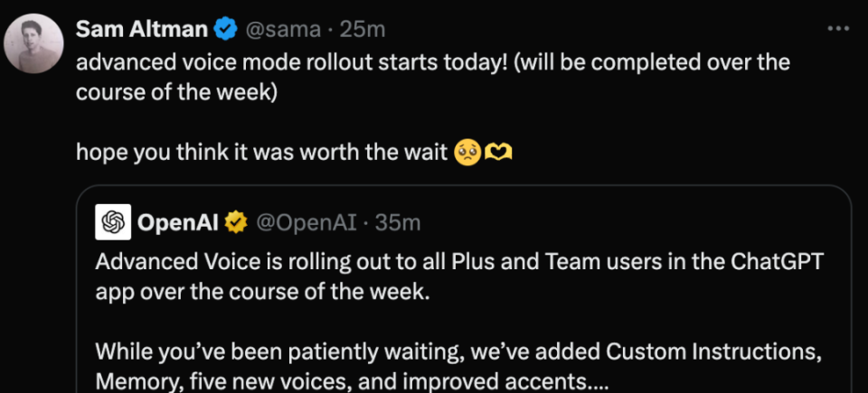The image size is (868, 393).
Task: Click "hope you think it was worth the wait"
Action: (262, 153)
